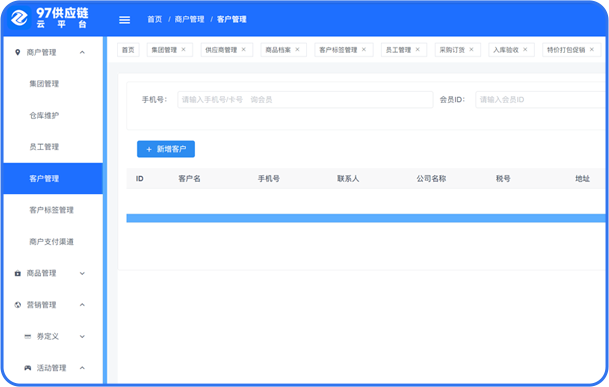Close the 采购订货 tab
The width and height of the screenshot is (609, 387).
[x=472, y=49]
